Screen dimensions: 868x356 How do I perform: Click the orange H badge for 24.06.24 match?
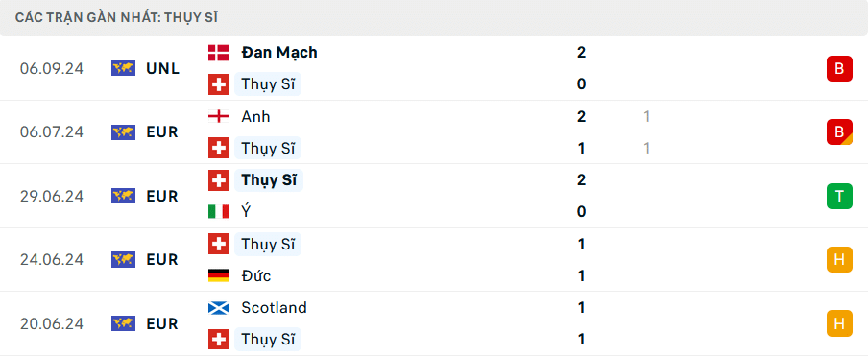(839, 260)
